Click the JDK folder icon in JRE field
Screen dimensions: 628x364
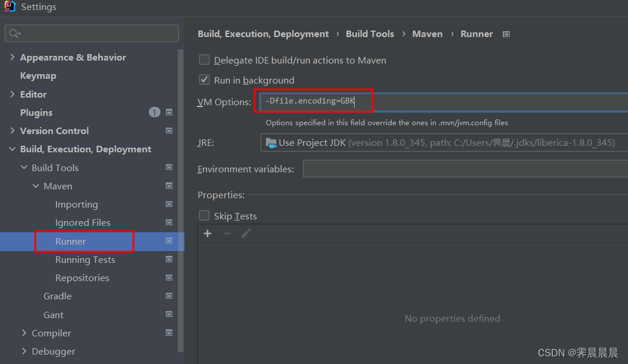271,143
